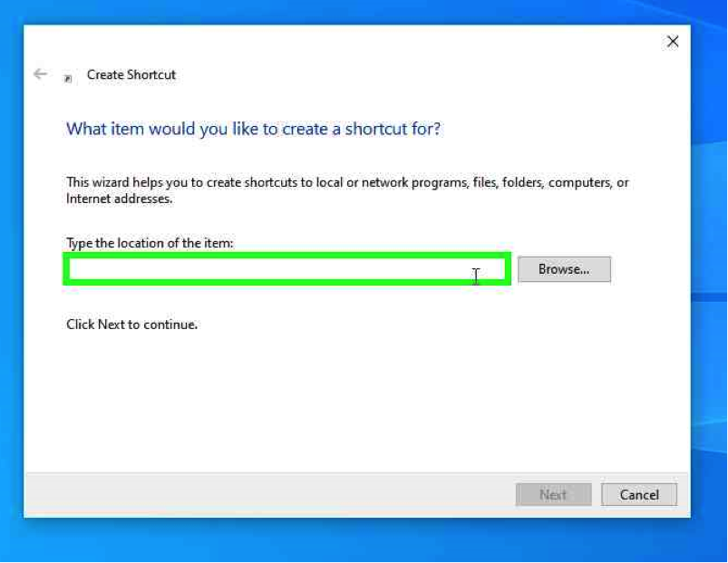Open the Browse... file picker

click(x=564, y=269)
